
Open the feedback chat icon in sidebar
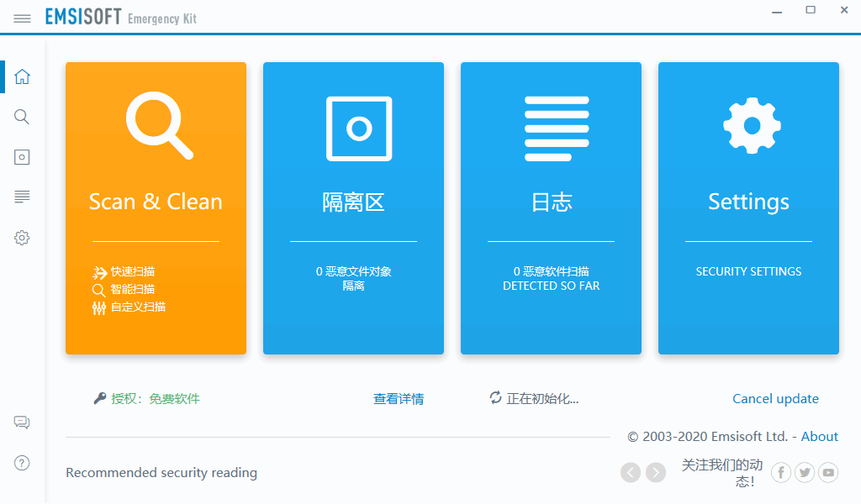click(x=22, y=423)
